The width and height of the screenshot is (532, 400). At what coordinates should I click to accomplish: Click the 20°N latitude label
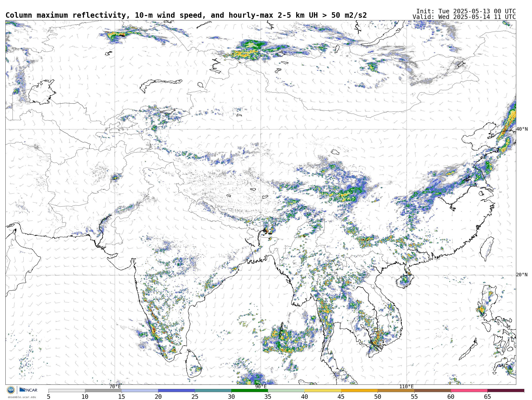[522, 275]
